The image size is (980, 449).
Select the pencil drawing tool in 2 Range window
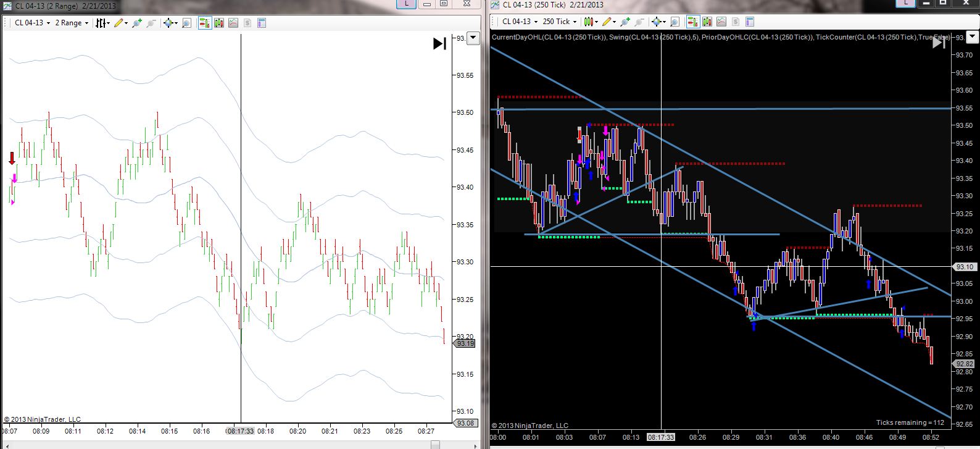[x=119, y=23]
